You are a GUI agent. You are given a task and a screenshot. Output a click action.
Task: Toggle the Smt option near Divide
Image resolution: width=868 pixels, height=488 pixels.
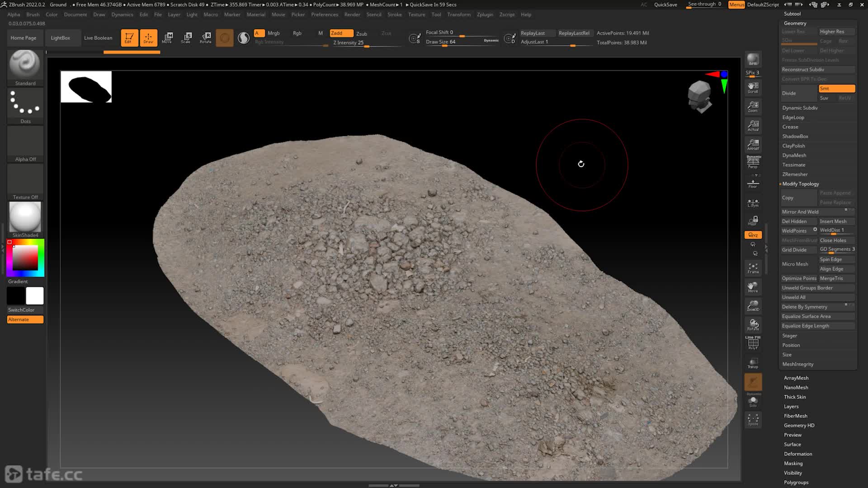click(836, 89)
